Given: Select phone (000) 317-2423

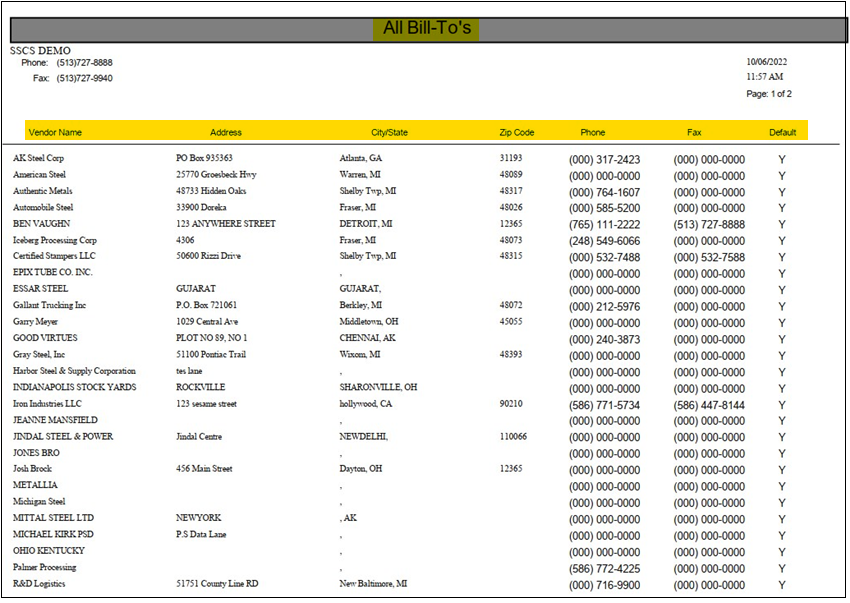Looking at the screenshot, I should 604,159.
